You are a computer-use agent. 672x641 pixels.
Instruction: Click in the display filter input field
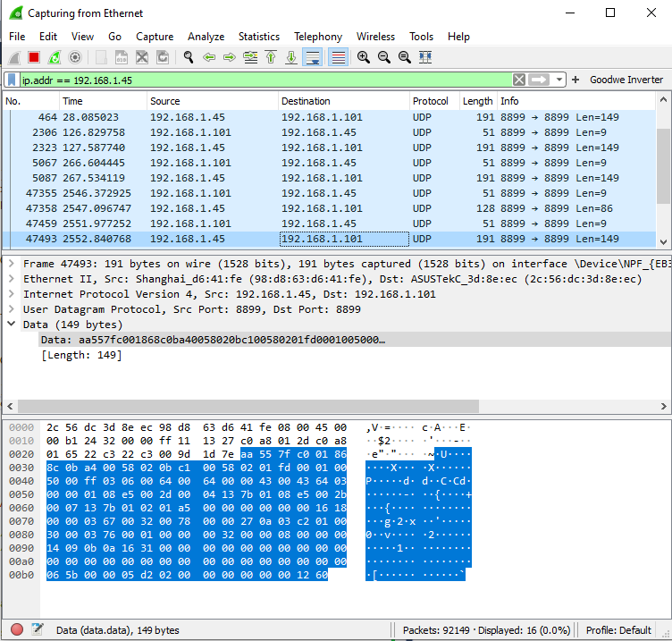(x=265, y=80)
